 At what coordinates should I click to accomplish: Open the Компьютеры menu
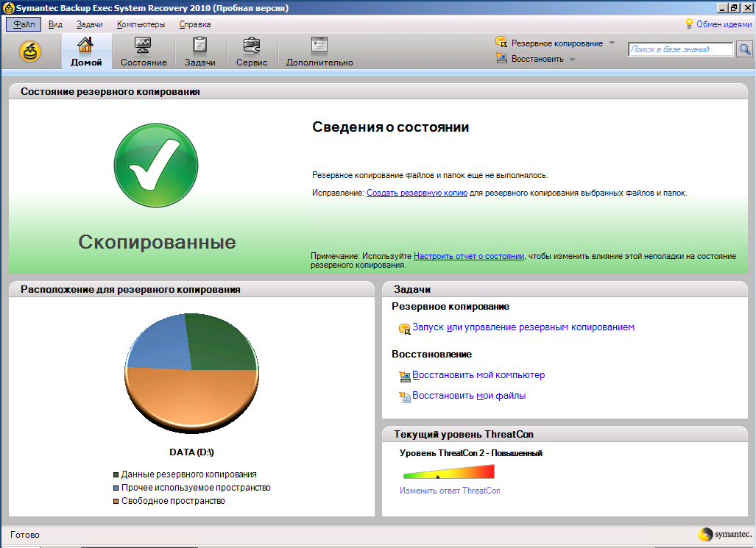pyautogui.click(x=141, y=24)
